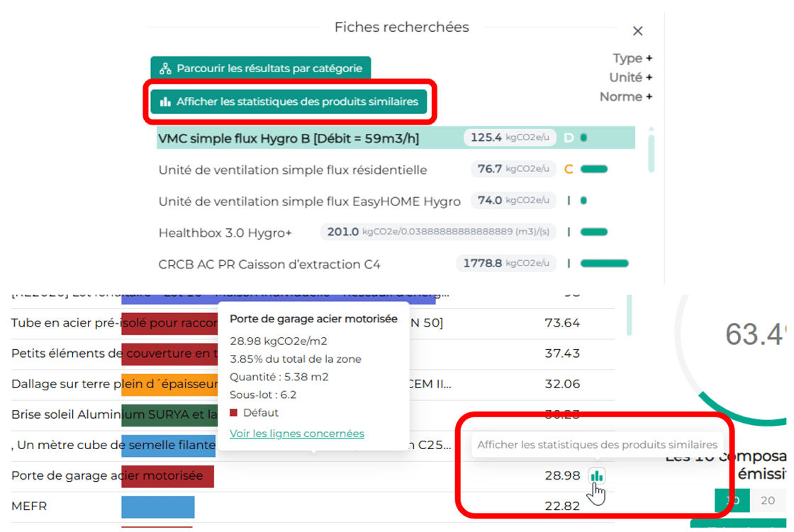Viewport: 794px width, 532px height.
Task: Select the 20 components toggle
Action: click(768, 501)
